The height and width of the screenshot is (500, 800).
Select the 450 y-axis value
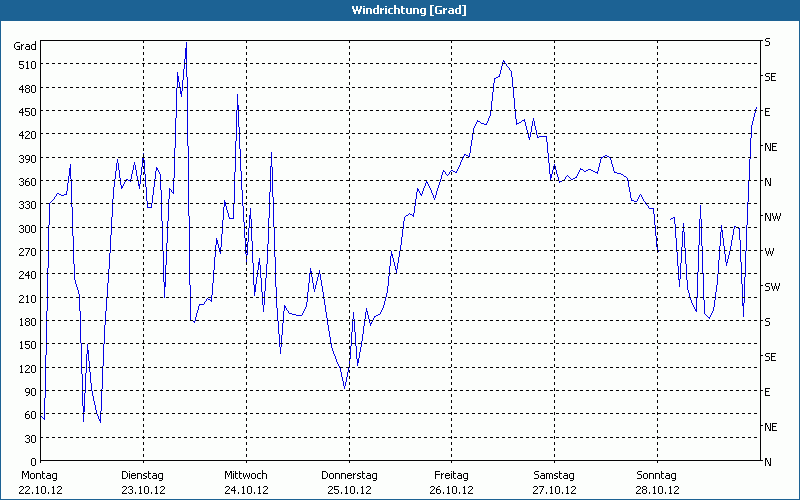[28, 112]
